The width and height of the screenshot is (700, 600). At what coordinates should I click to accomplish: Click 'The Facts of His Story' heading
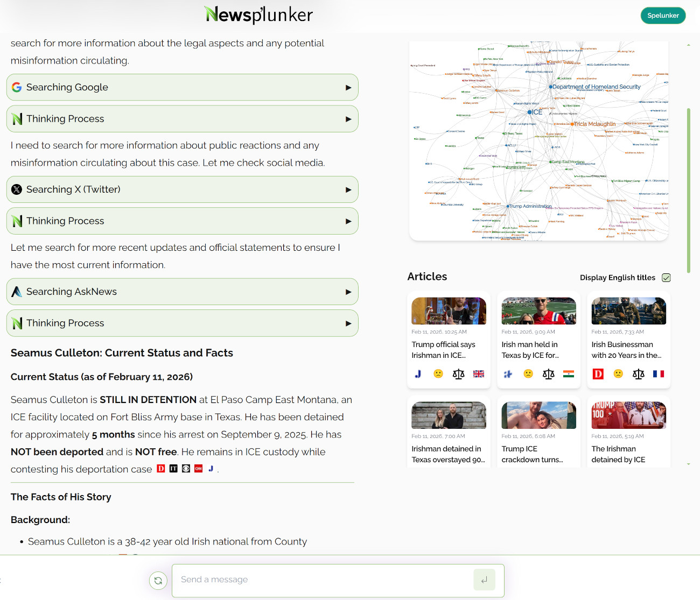[61, 497]
